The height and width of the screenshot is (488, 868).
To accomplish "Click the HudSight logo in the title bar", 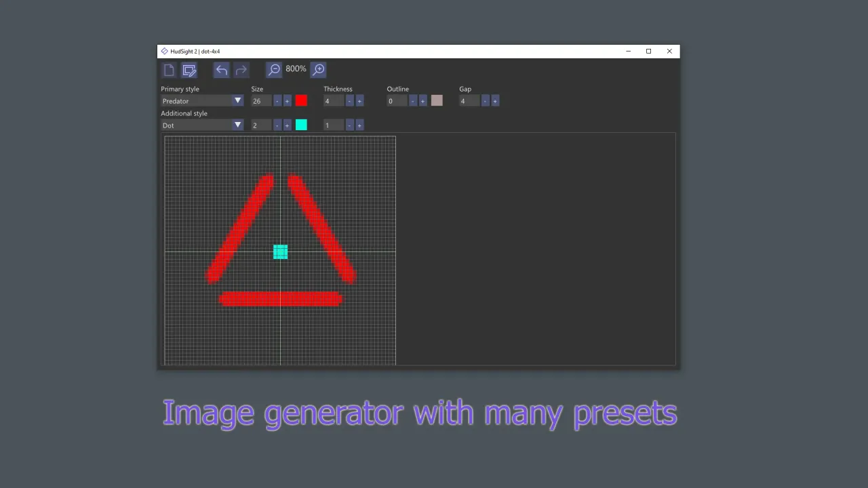I will [x=164, y=51].
